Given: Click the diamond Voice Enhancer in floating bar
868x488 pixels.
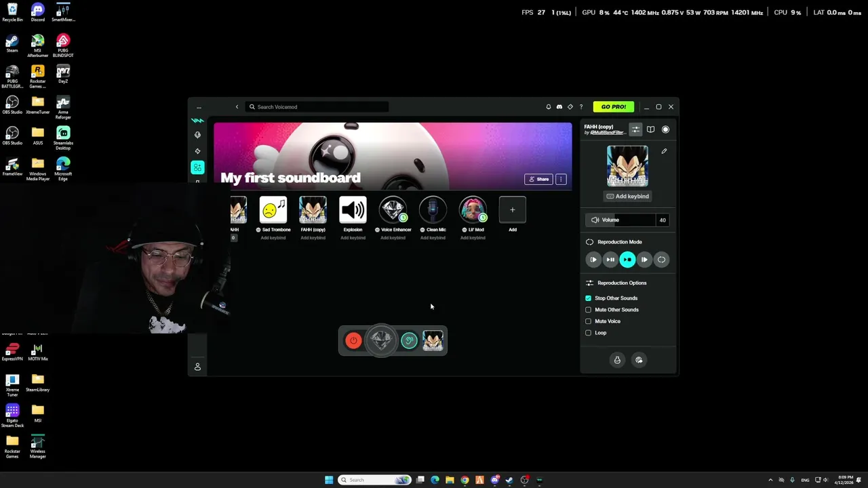Looking at the screenshot, I should 381,341.
